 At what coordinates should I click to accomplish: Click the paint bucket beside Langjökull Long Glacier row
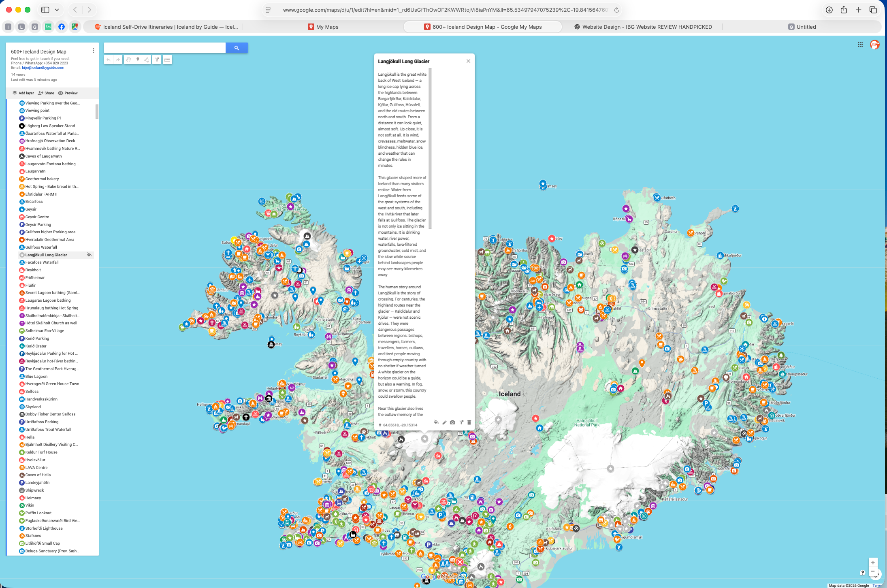click(89, 255)
